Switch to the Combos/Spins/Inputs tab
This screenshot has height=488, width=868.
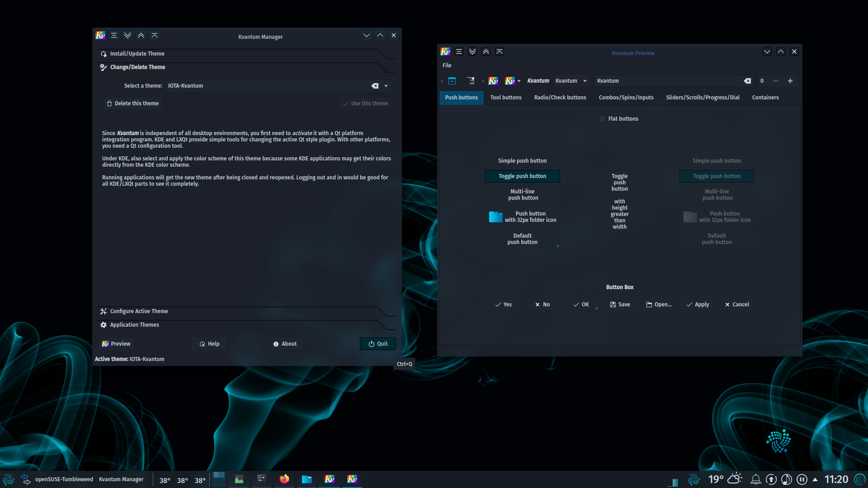click(x=626, y=98)
